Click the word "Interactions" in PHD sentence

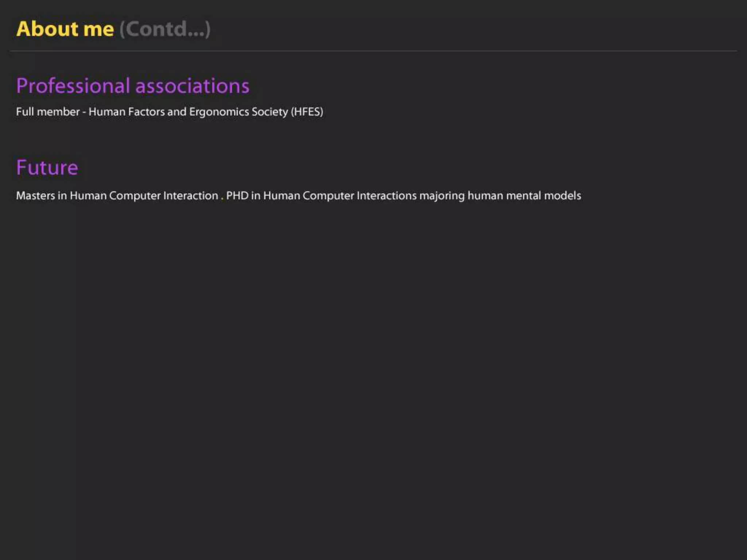click(x=386, y=196)
